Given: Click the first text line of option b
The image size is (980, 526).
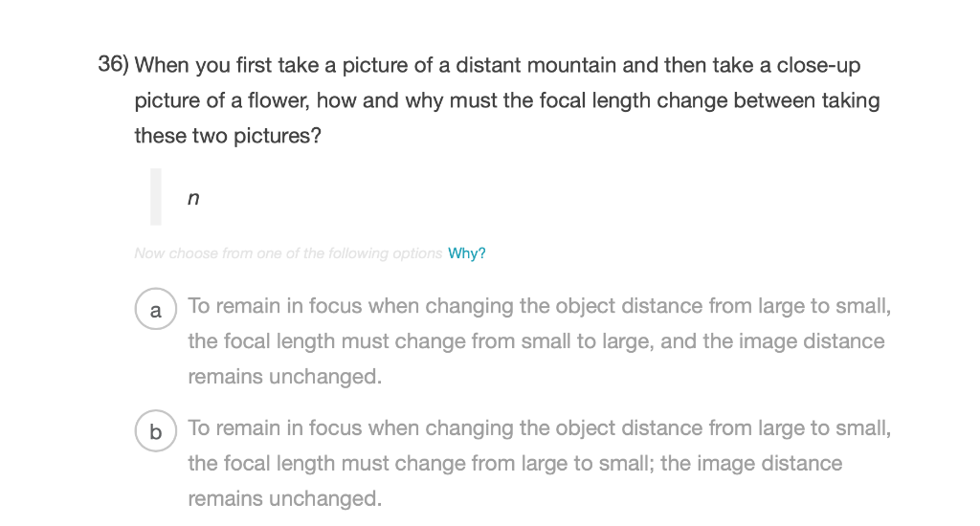Looking at the screenshot, I should [540, 427].
